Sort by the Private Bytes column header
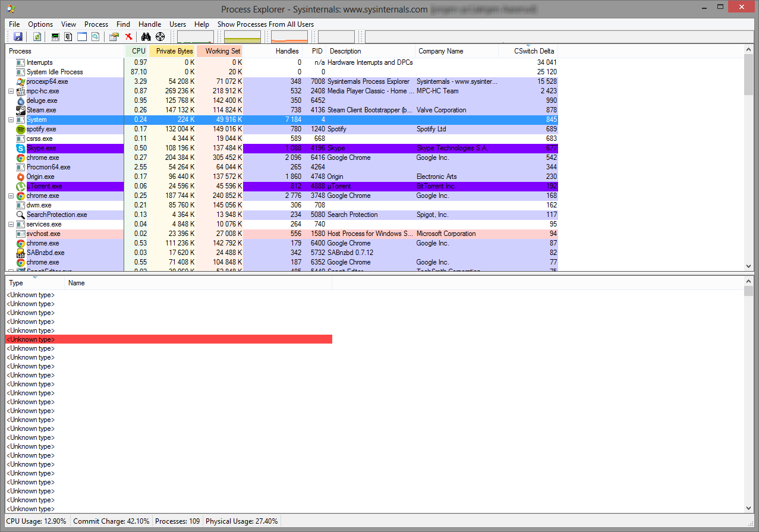This screenshot has width=759, height=532. pyautogui.click(x=173, y=51)
